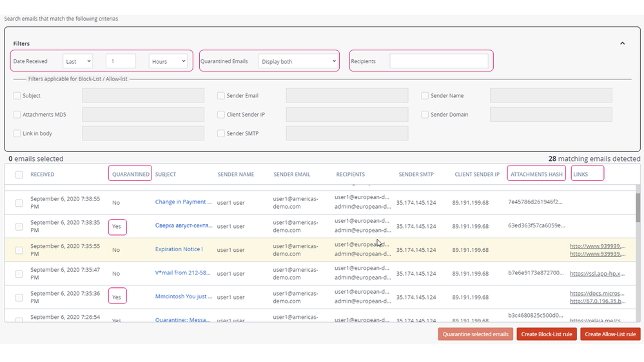
Task: Select the 'Mmcintosh You just' row checkbox
Action: [19, 298]
